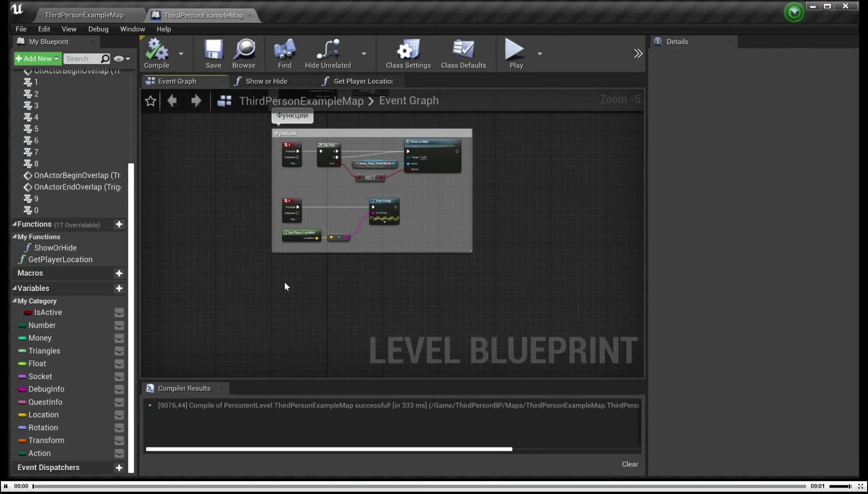Navigate forward in graph history
This screenshot has height=494, width=868.
pos(196,100)
